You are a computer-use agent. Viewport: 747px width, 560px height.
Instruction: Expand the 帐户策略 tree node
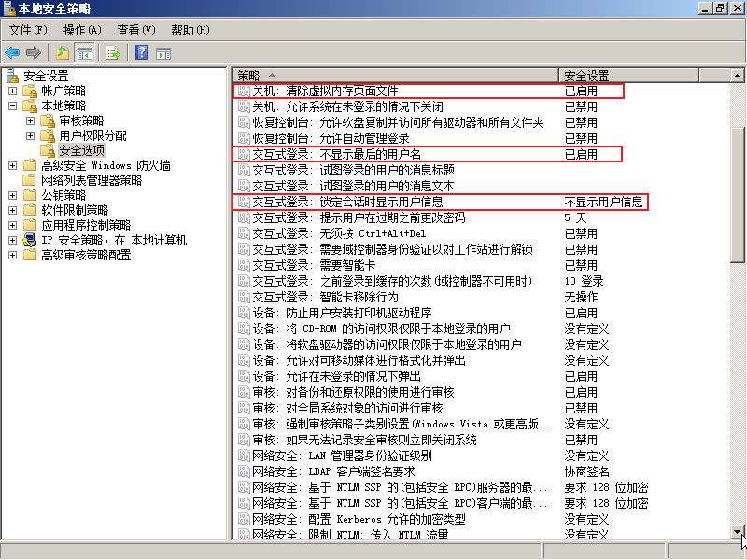(x=13, y=91)
